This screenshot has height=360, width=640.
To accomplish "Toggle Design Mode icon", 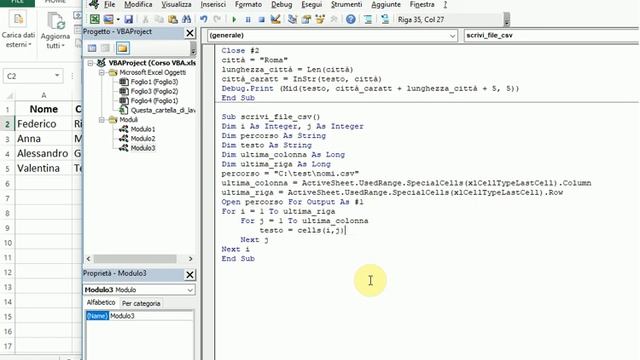I will [276, 19].
